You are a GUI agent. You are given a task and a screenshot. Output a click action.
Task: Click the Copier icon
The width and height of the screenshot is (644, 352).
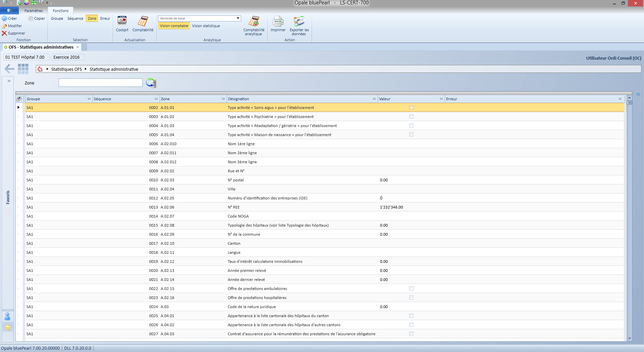pyautogui.click(x=31, y=18)
